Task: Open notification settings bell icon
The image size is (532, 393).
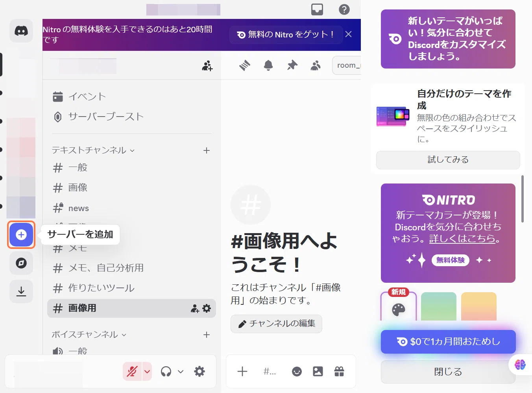Action: tap(268, 65)
